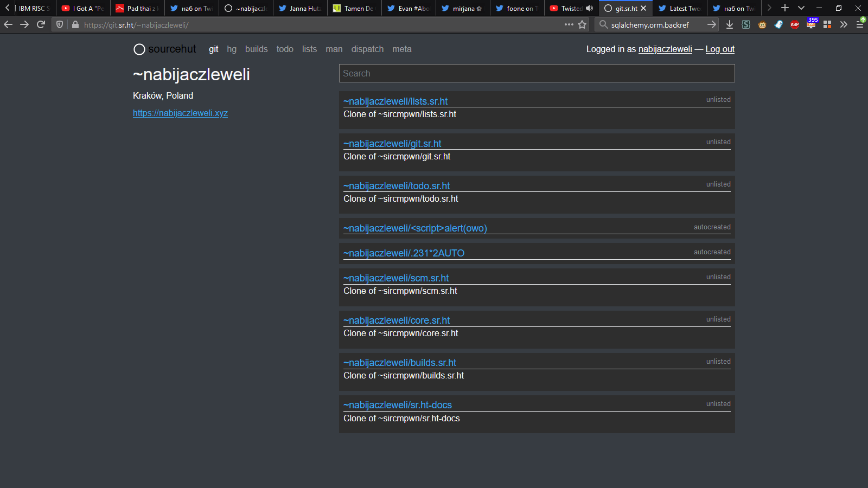This screenshot has height=488, width=868.
Task: Focus the repository Search field
Action: tap(537, 73)
